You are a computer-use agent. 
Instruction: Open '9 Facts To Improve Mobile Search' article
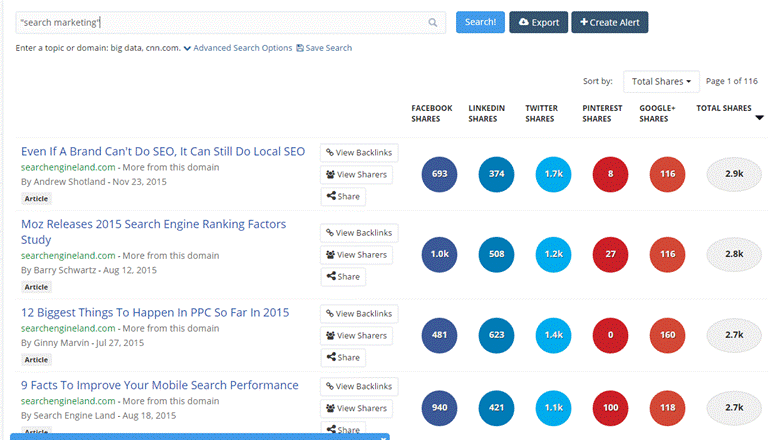pos(160,385)
